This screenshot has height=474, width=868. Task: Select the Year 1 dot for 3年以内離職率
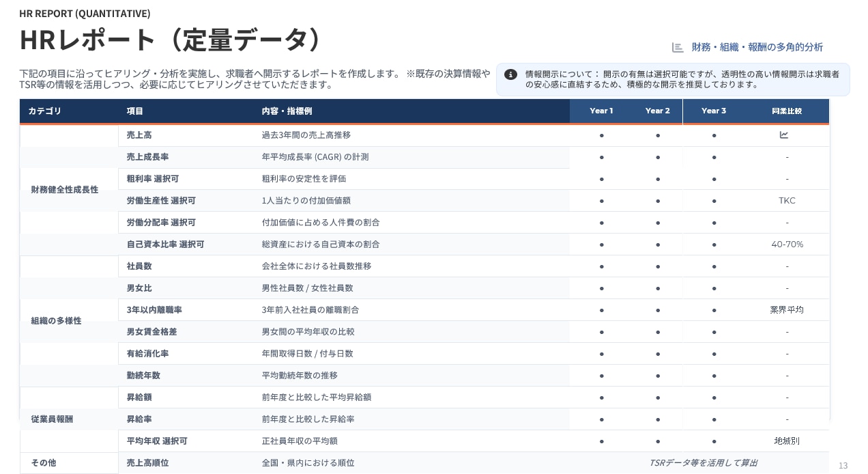[601, 310]
